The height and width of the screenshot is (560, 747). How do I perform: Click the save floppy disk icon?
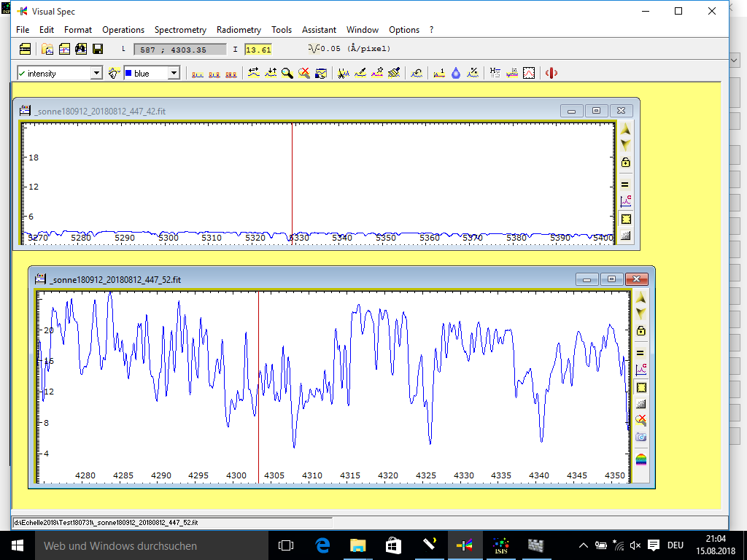point(97,49)
